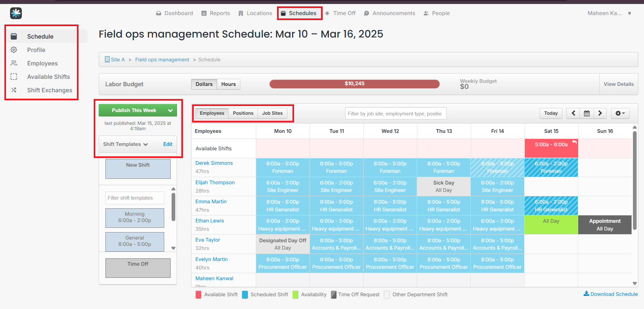Click the Available Shifts sidebar icon
The image size is (644, 309).
click(x=14, y=76)
